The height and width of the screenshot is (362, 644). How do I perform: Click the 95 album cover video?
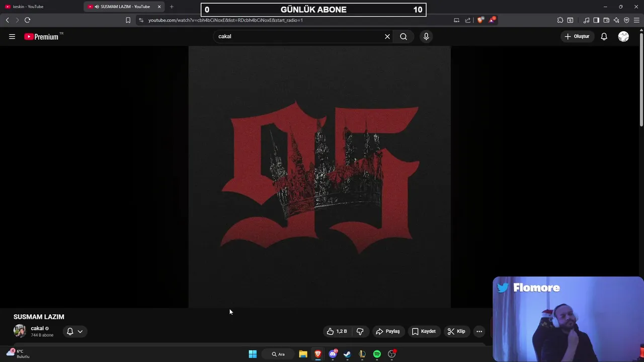coord(319,176)
